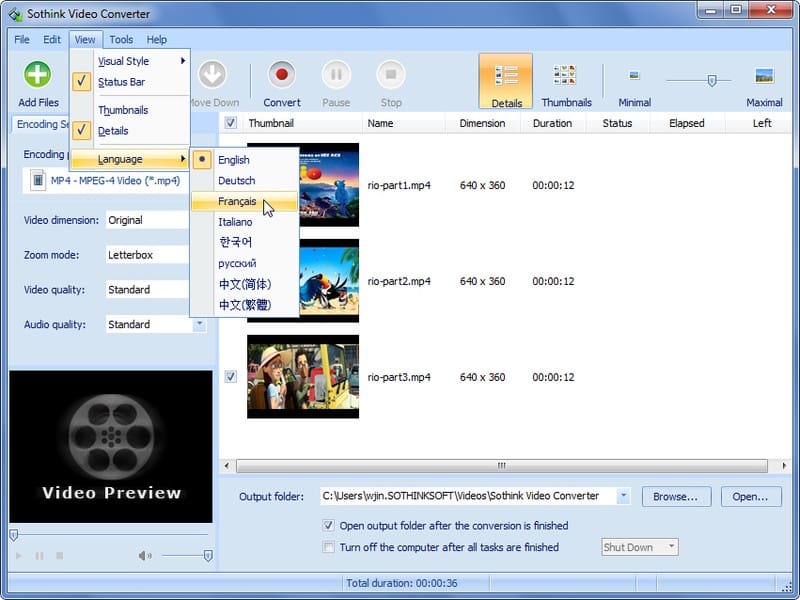Click the thumbnail size slider handle
Screen dimensions: 800x600
click(712, 81)
